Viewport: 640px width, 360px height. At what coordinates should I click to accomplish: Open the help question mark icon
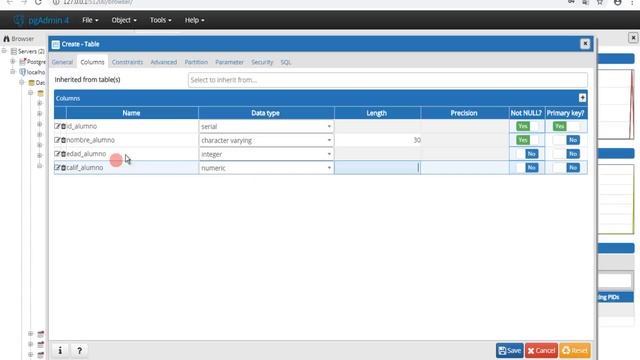pyautogui.click(x=80, y=350)
